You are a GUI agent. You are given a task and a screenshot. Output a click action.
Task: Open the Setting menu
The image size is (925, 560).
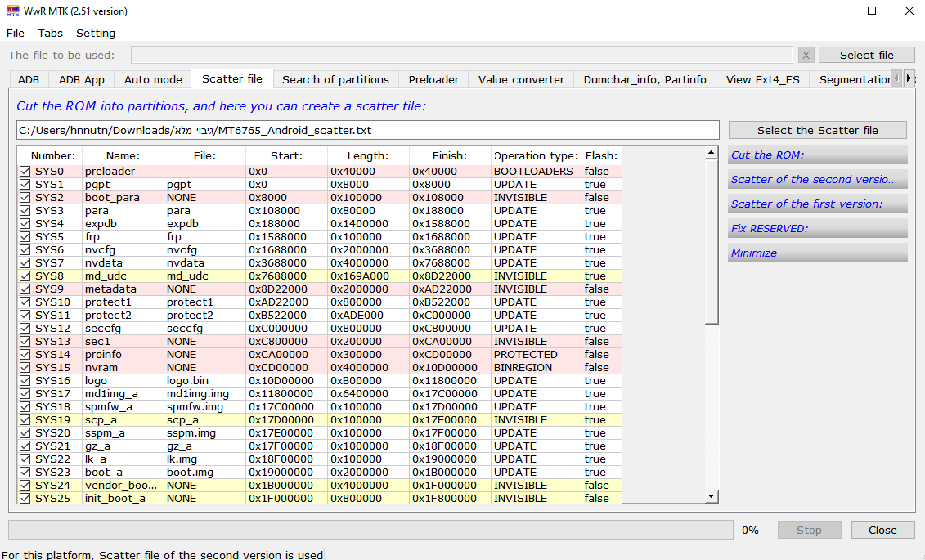pyautogui.click(x=96, y=34)
